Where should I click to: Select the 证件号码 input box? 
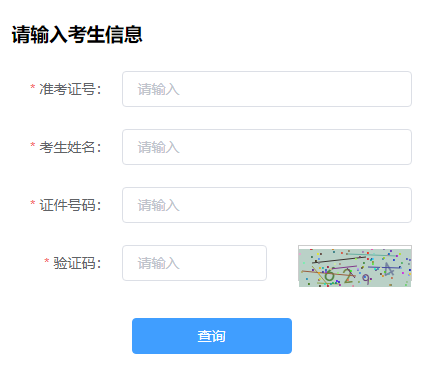tap(267, 205)
